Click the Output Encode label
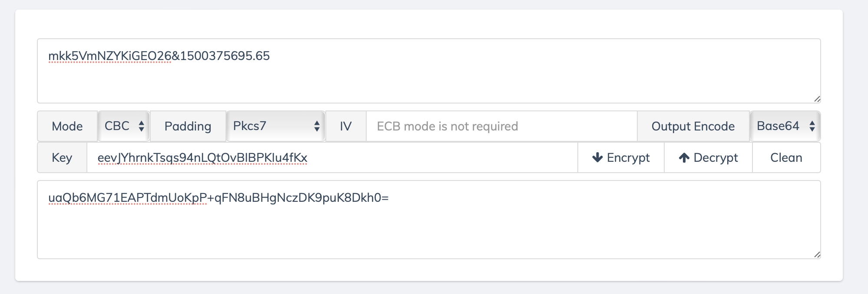This screenshot has width=868, height=294. coord(693,126)
